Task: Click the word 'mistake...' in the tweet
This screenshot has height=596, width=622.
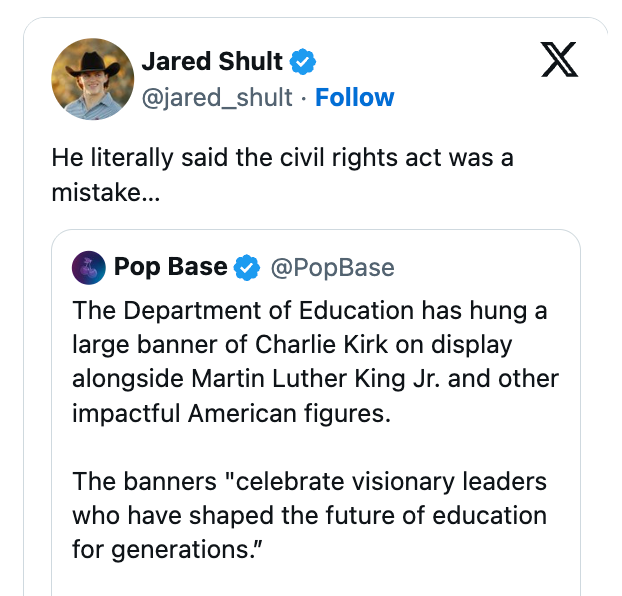Action: [106, 193]
